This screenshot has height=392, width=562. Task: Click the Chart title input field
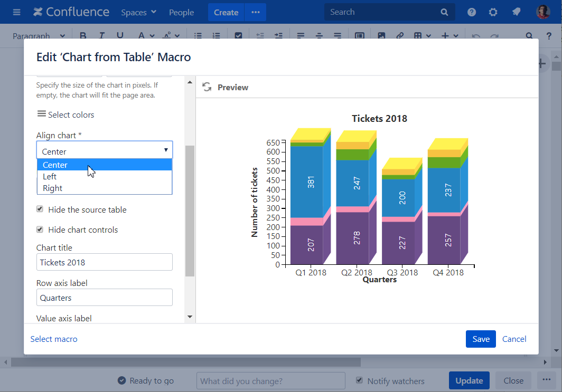(105, 262)
